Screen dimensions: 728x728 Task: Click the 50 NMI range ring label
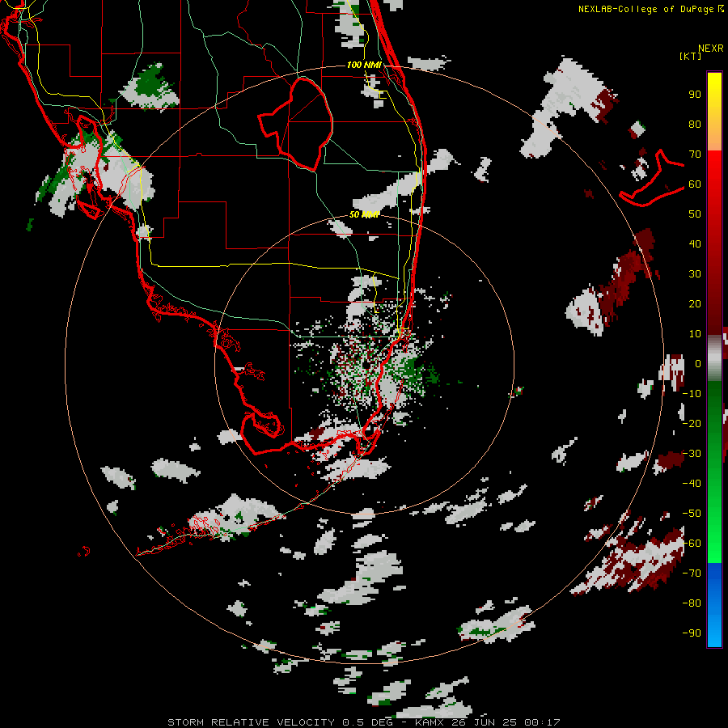click(365, 214)
